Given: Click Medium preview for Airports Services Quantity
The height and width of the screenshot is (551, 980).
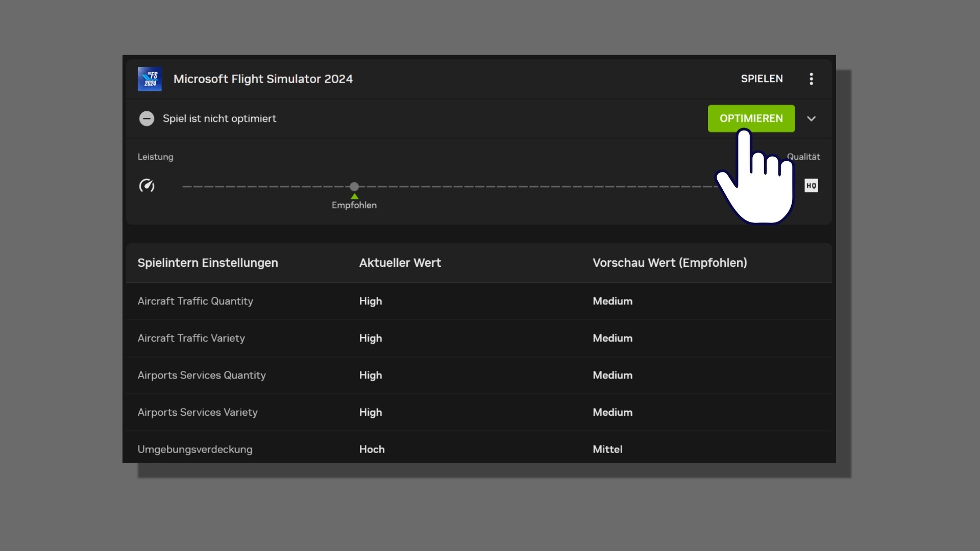Looking at the screenshot, I should point(612,375).
